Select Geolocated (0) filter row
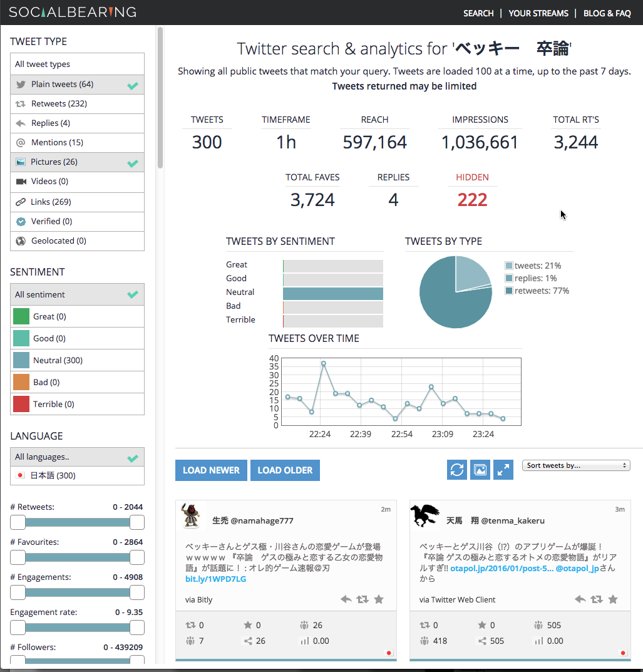 pos(77,241)
